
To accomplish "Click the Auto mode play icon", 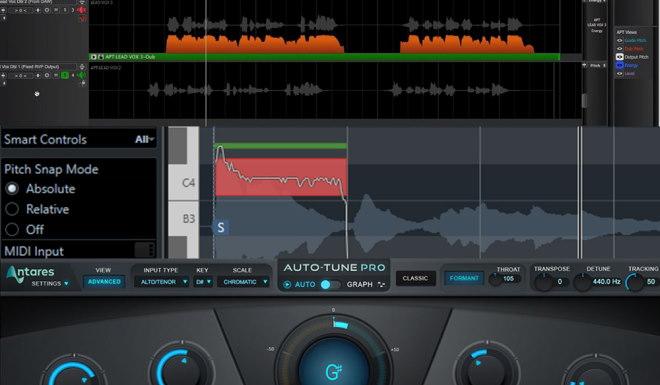I will 287,284.
